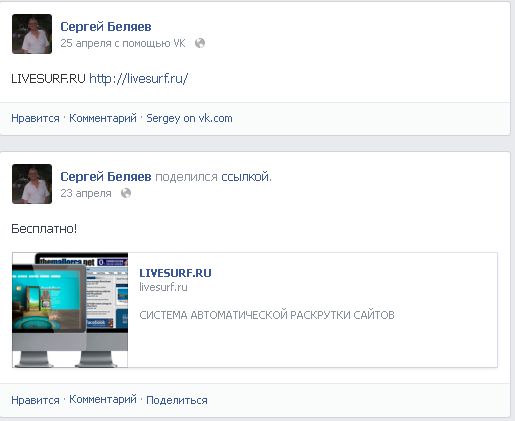Click the globe privacy icon on 25 апреля post

tap(200, 43)
